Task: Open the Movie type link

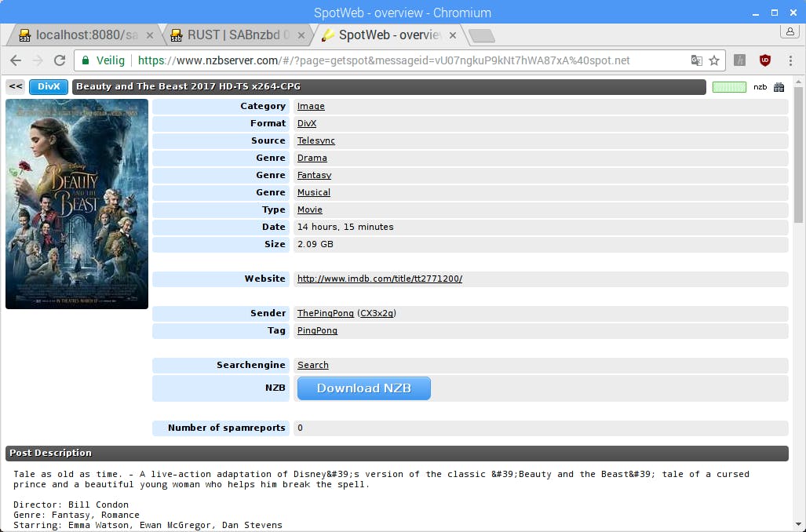Action: click(310, 210)
